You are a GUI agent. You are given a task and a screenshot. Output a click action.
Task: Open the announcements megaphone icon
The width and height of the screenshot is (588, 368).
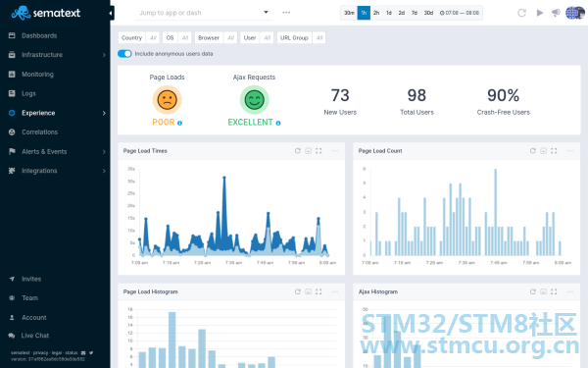pyautogui.click(x=556, y=13)
